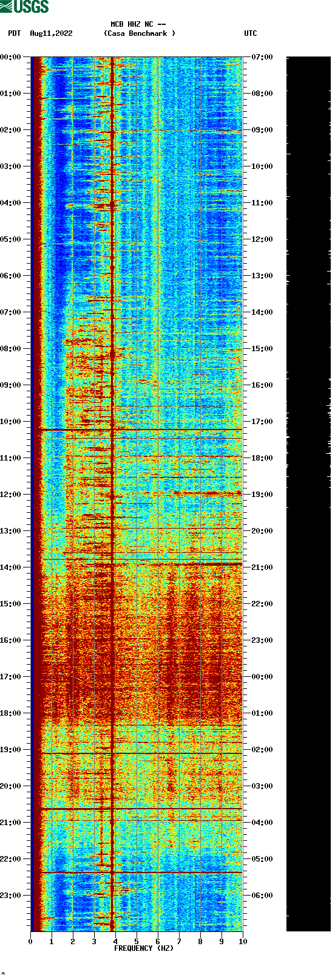The width and height of the screenshot is (335, 980).
Task: Click the 06:00 label on the UTC axis
Action: coord(262,896)
